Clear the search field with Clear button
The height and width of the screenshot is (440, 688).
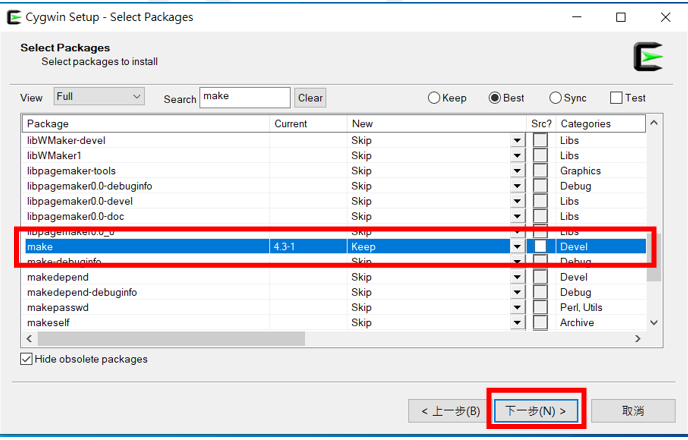tap(310, 98)
